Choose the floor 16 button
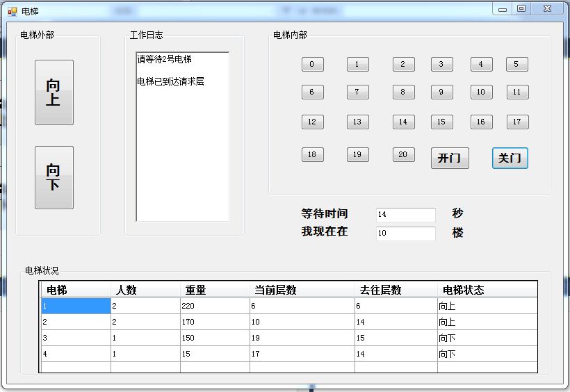Screen dimensions: 570x392 pyautogui.click(x=481, y=122)
